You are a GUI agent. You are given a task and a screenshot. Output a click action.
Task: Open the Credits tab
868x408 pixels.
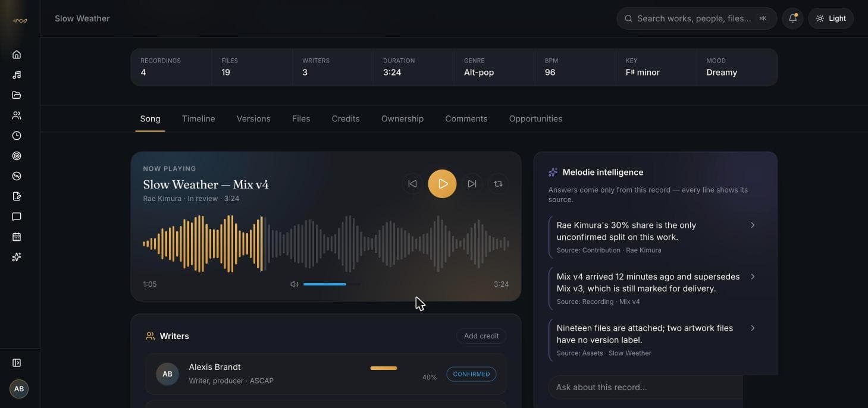(x=346, y=119)
